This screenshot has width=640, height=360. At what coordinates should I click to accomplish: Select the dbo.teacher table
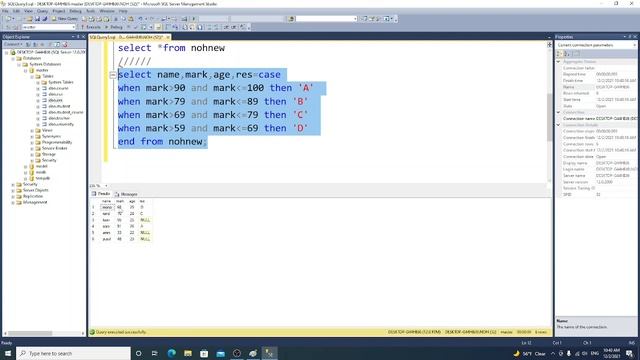pos(59,118)
